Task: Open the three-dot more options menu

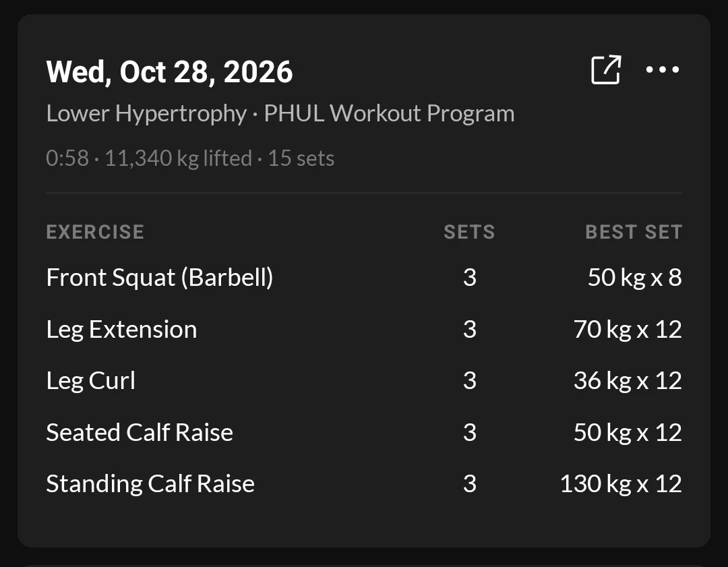Action: click(663, 69)
